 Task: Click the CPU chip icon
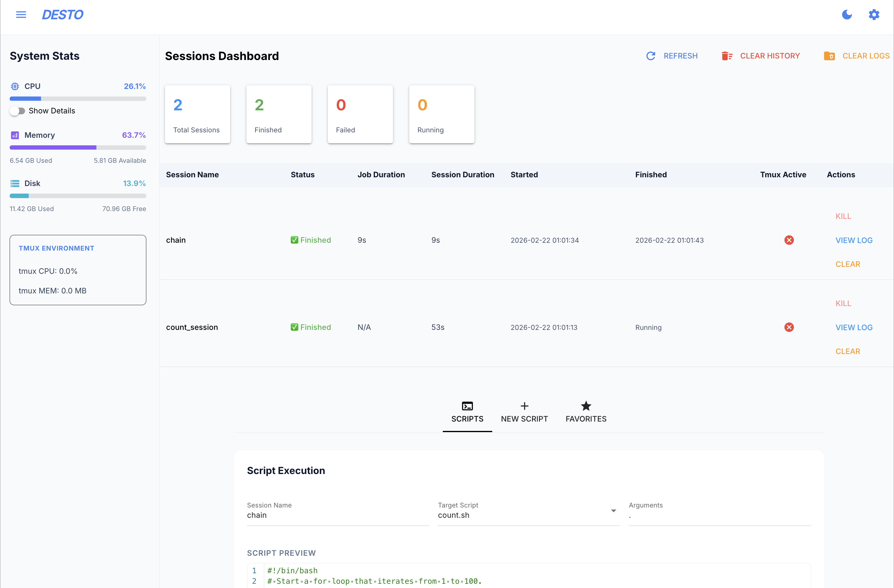coord(15,86)
